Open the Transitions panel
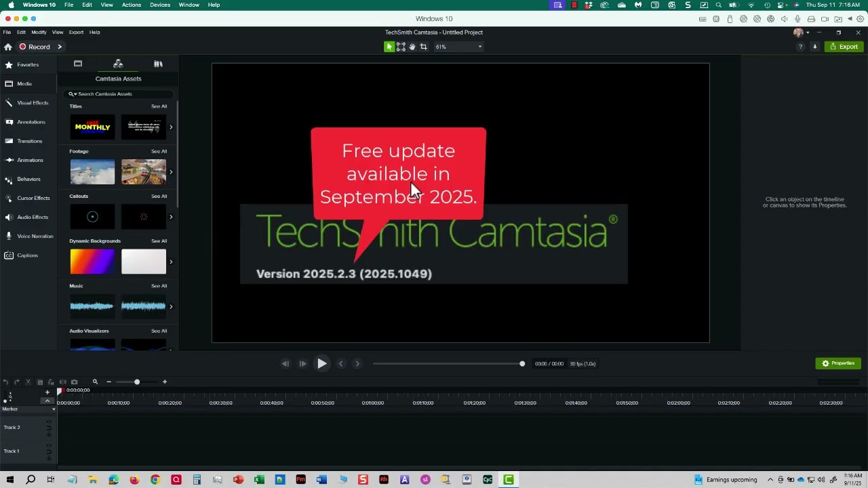Viewport: 868px width, 488px height. click(28, 141)
